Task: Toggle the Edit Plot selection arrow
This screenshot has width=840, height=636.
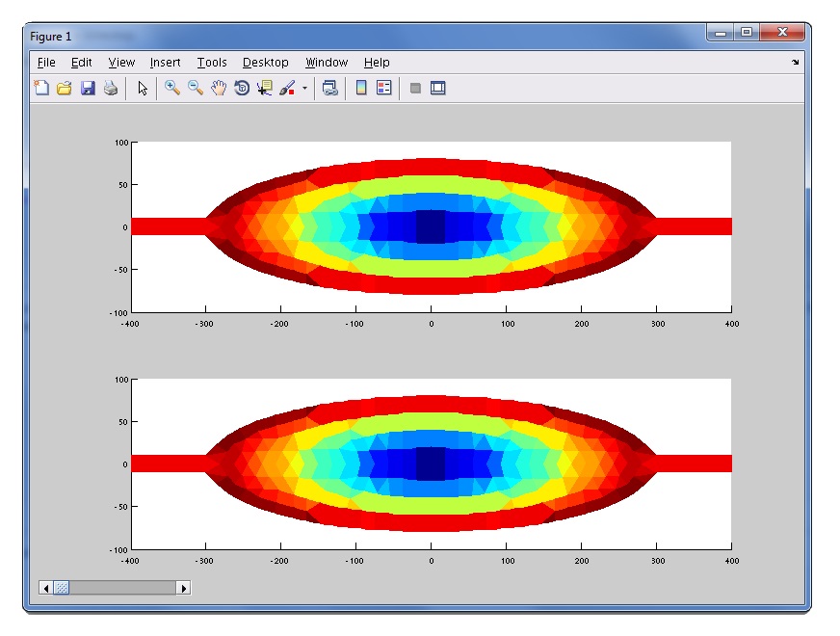Action: (x=142, y=88)
